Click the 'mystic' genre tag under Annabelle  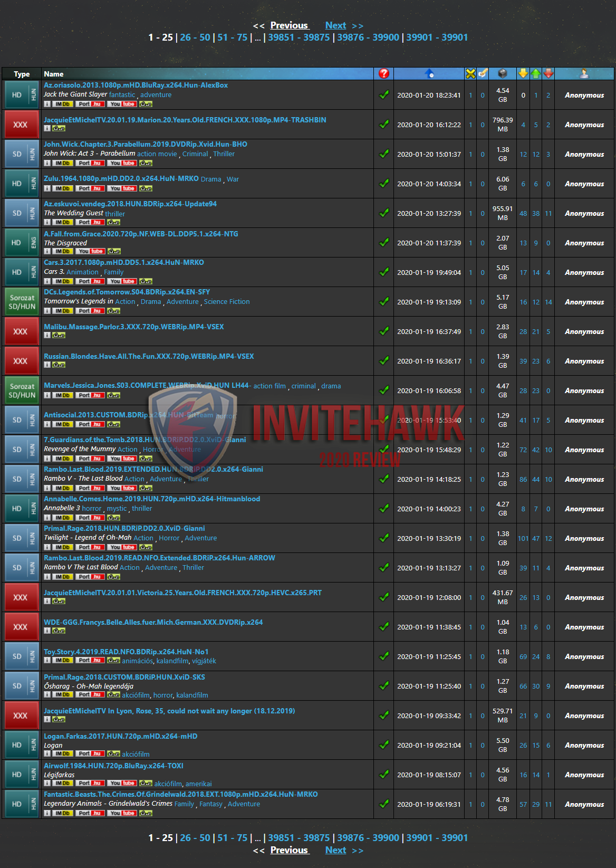pyautogui.click(x=117, y=509)
